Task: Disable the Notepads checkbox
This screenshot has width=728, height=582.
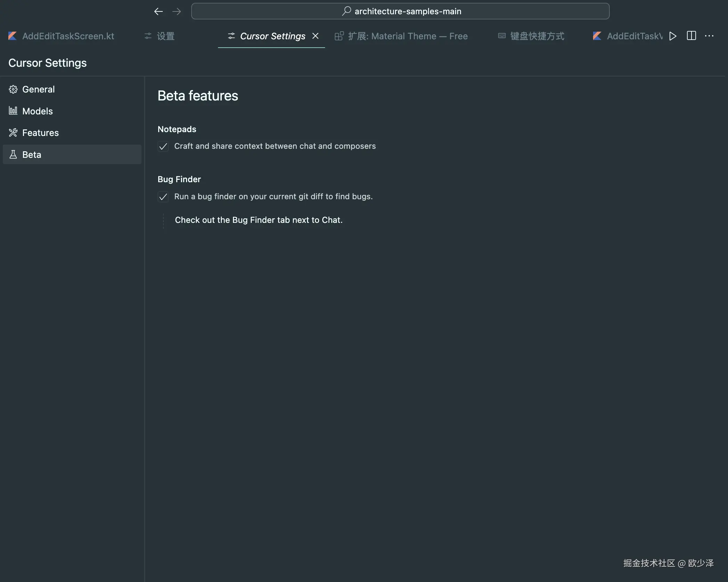Action: [x=163, y=146]
